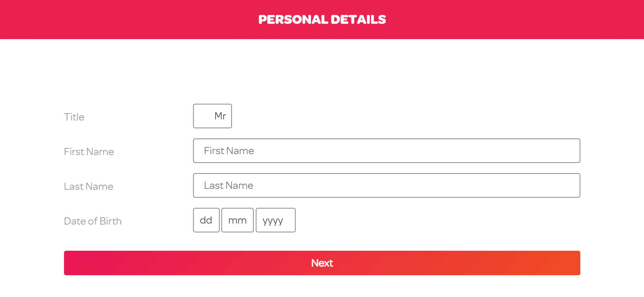Place cursor in the month entry box
Screen dimensions: 644x297
point(237,220)
